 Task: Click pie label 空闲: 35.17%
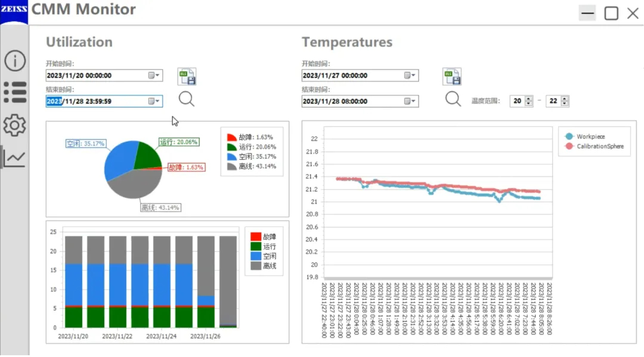click(x=86, y=144)
